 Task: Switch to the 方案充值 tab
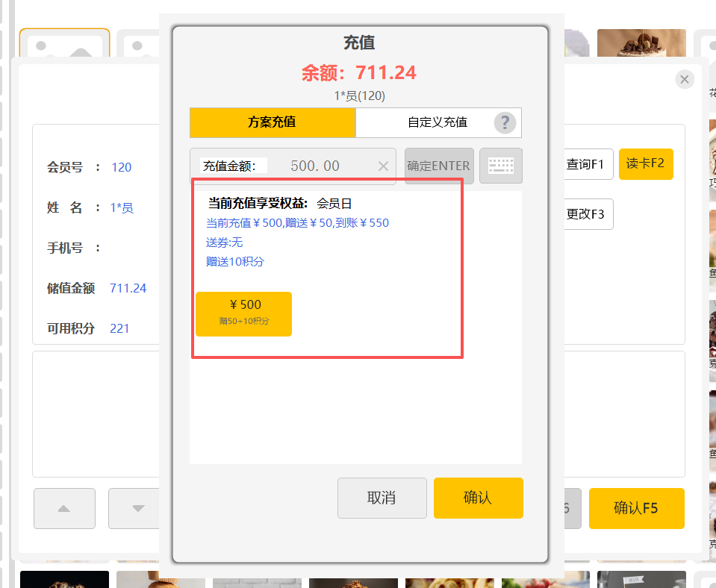point(273,122)
